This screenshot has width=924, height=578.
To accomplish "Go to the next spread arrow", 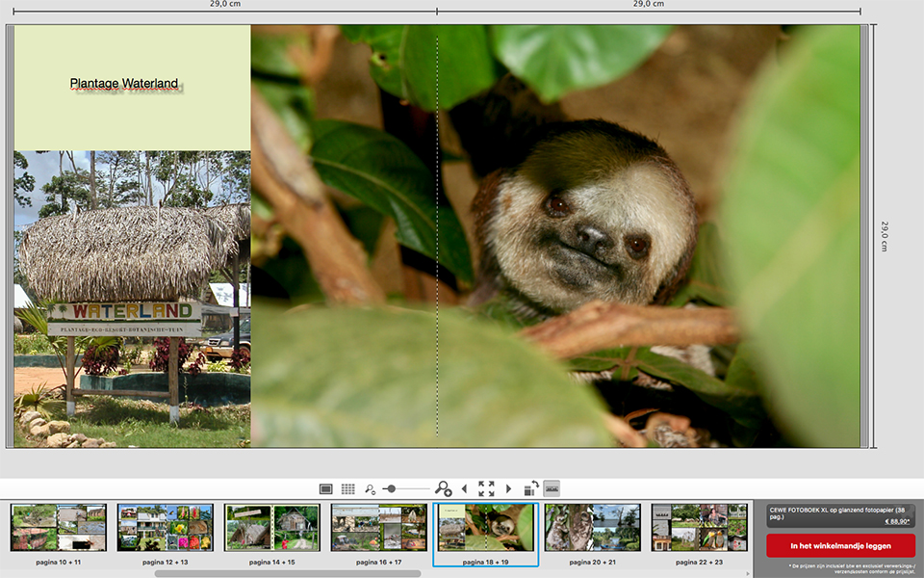I will pyautogui.click(x=508, y=489).
